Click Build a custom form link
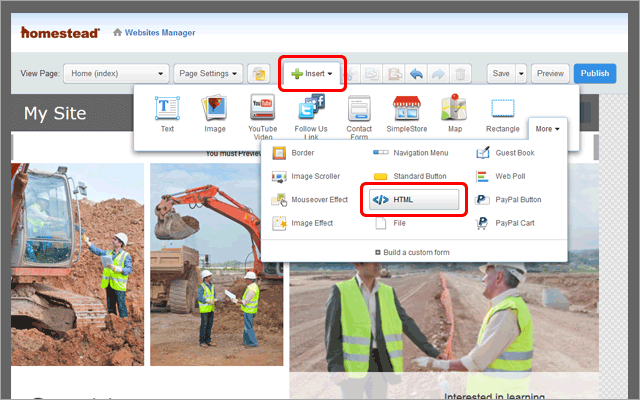The height and width of the screenshot is (400, 640). pyautogui.click(x=412, y=253)
